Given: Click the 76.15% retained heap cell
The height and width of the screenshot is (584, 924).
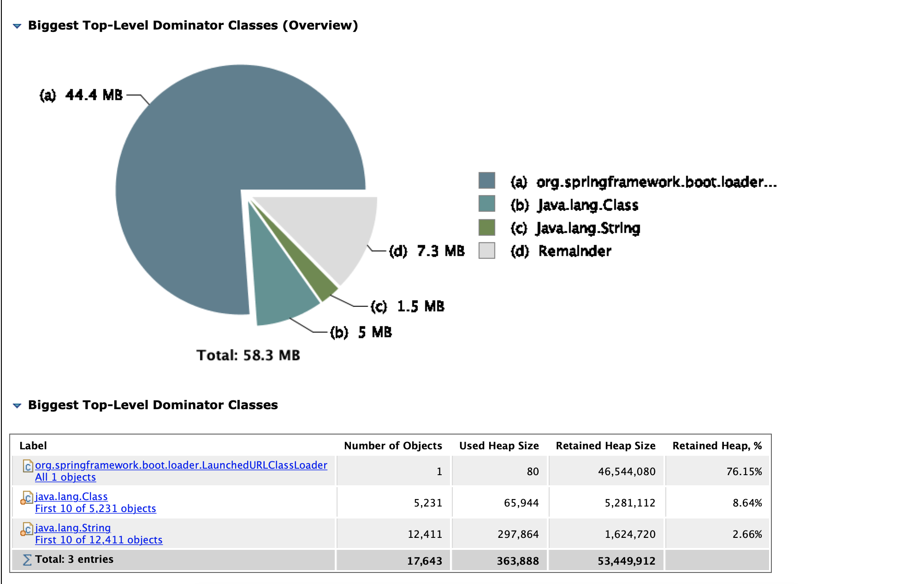Looking at the screenshot, I should coord(717,471).
